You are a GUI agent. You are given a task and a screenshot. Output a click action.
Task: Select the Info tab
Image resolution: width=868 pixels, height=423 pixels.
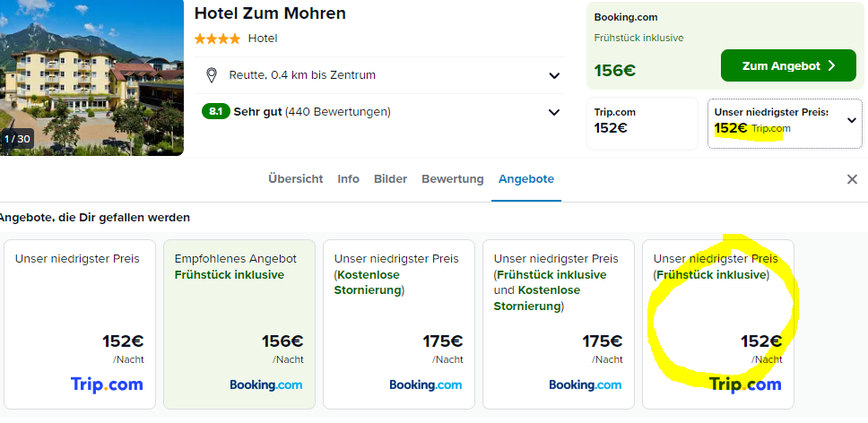tap(348, 179)
